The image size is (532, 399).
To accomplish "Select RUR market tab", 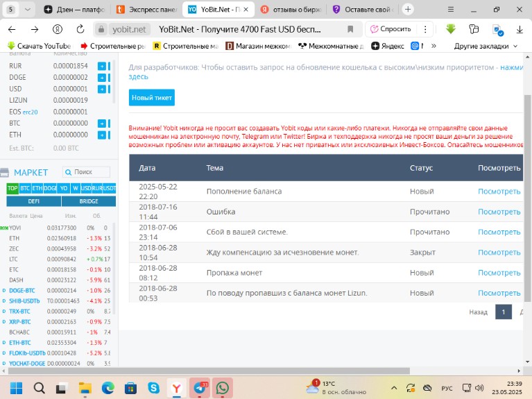I will (x=97, y=188).
